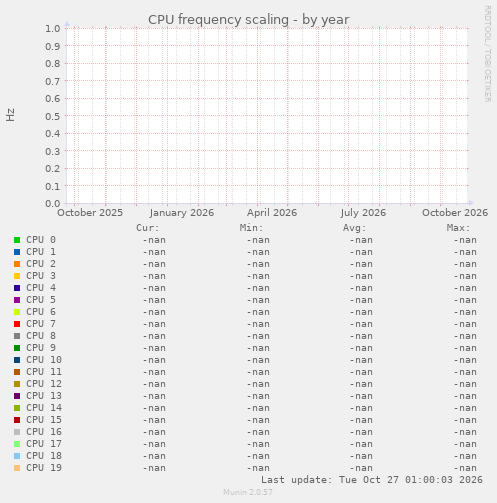The image size is (497, 503).
Task: Click the 'CPU 10' legend label
Action: coord(44,360)
